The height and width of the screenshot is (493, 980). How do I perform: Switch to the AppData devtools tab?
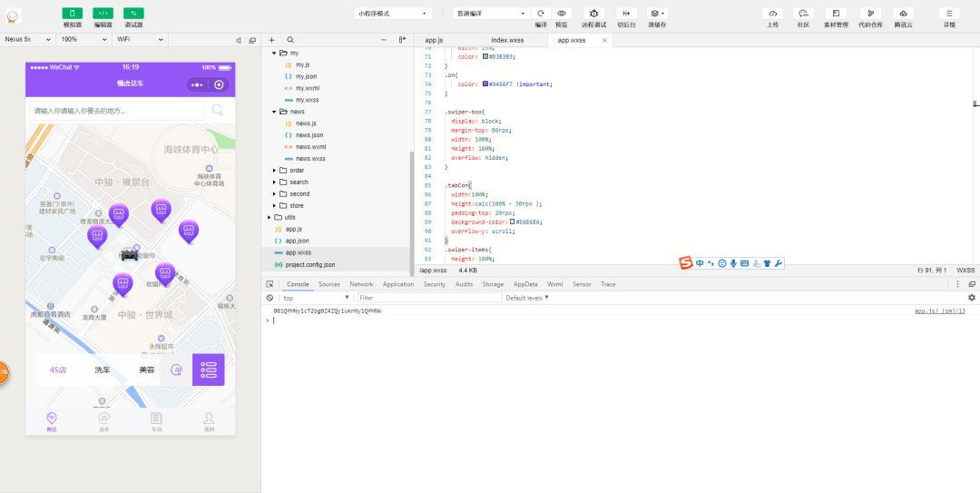525,284
